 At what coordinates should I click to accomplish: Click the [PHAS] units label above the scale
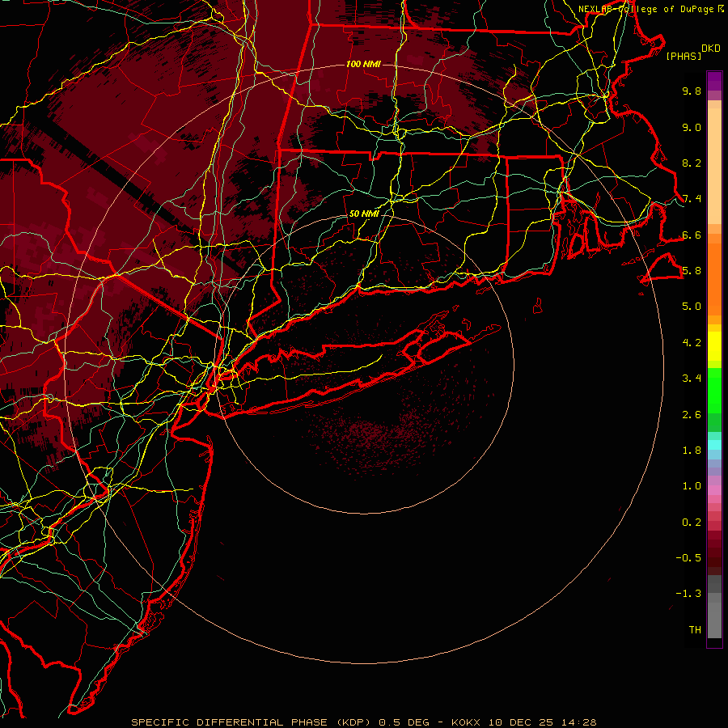tap(684, 57)
